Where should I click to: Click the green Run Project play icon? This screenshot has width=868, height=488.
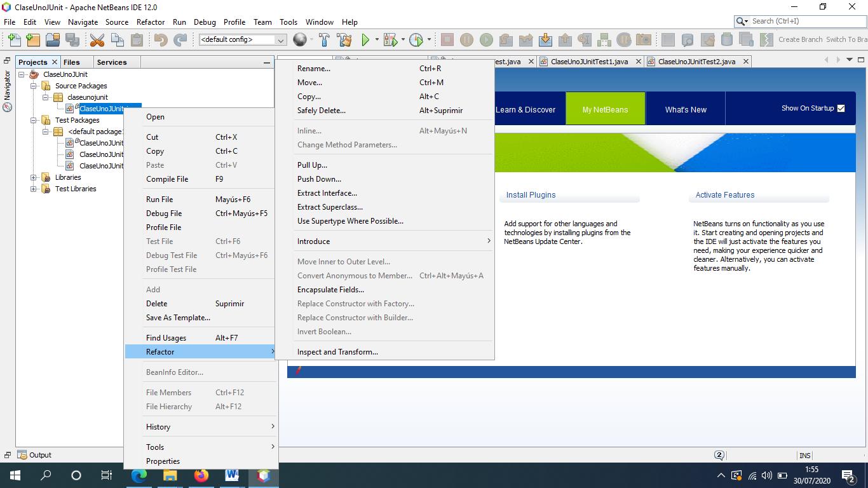click(365, 39)
